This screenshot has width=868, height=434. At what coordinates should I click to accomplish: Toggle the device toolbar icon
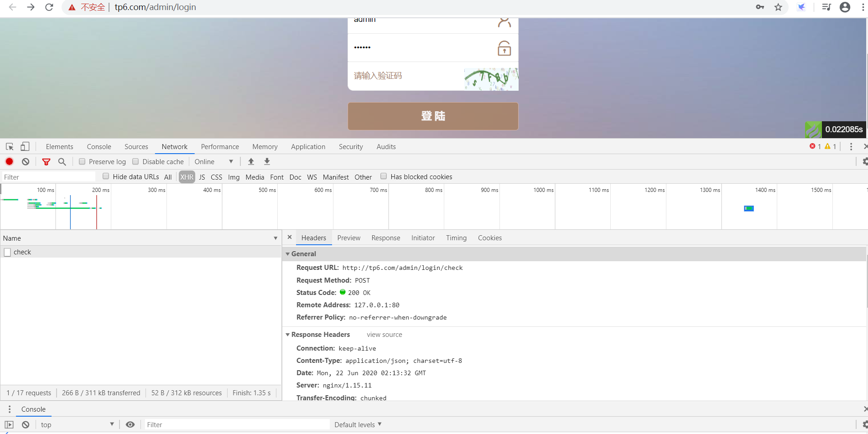[x=25, y=146]
